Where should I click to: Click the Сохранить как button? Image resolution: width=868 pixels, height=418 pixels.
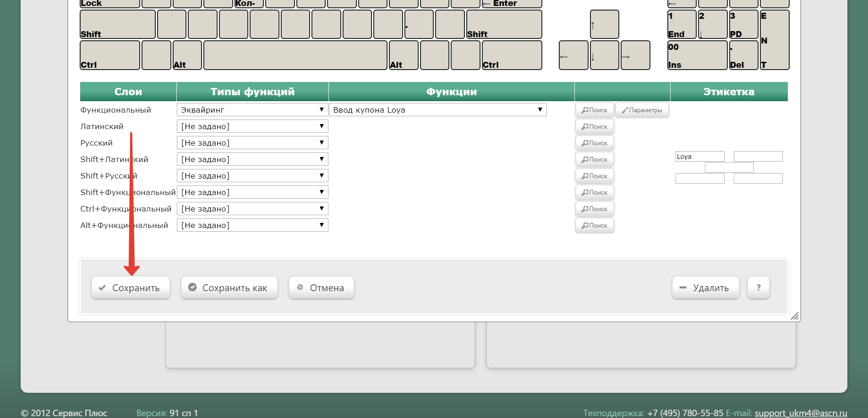(x=229, y=288)
